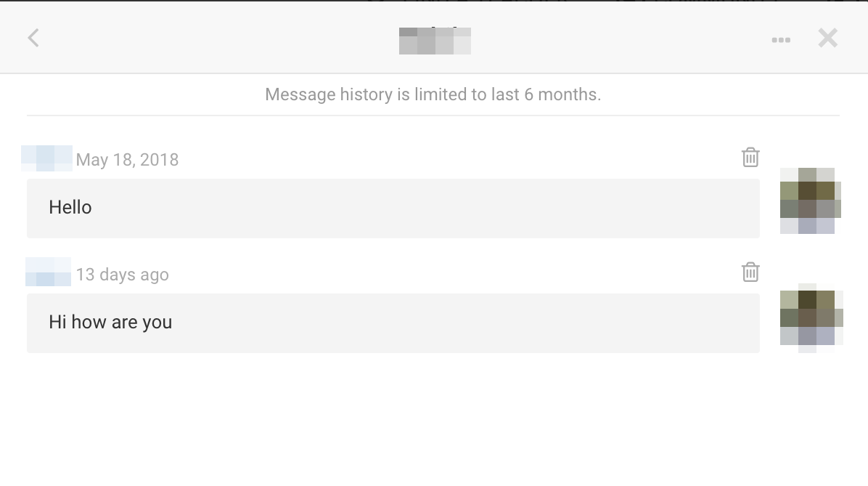This screenshot has height=486, width=868.
Task: Close the conversation with the X icon
Action: click(827, 38)
